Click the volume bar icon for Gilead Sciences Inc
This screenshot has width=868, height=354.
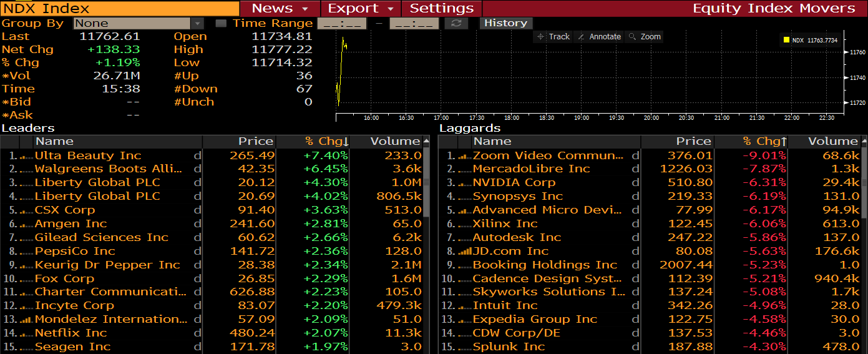pyautogui.click(x=26, y=238)
